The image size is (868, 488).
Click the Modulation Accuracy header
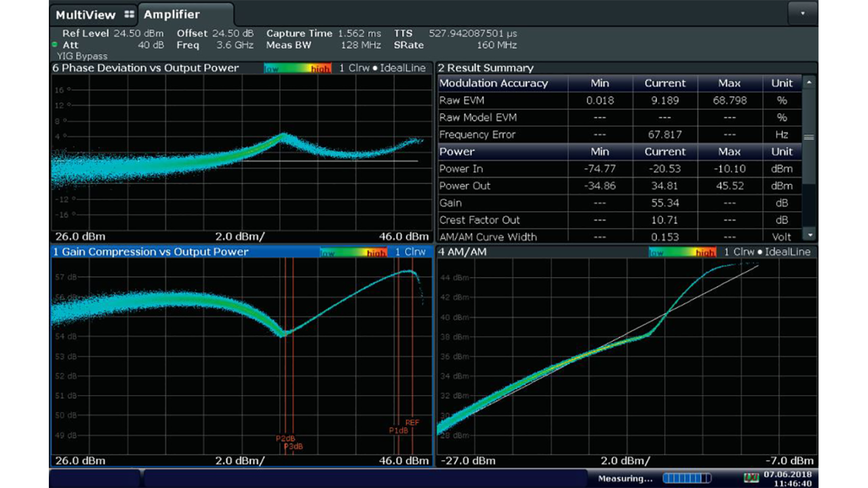pos(494,83)
